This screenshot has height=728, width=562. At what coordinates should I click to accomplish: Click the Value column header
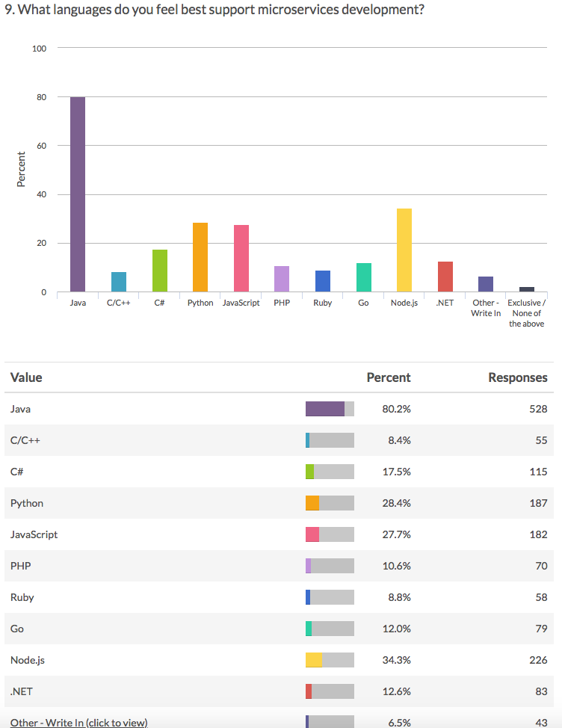tap(26, 377)
